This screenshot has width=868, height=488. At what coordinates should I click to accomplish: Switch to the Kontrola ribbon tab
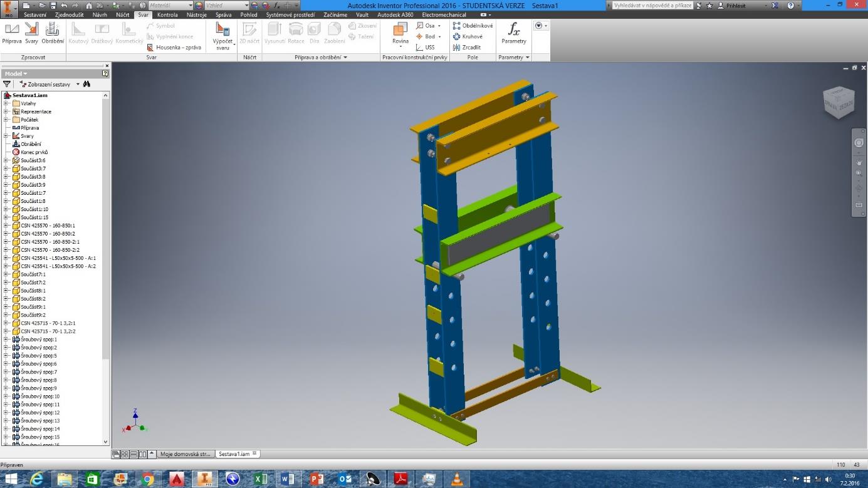pyautogui.click(x=167, y=14)
